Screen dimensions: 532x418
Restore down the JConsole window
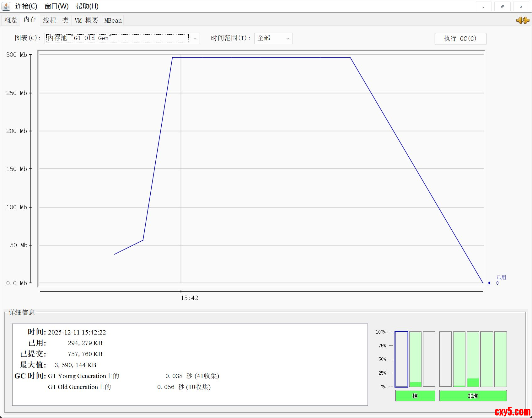pos(502,7)
